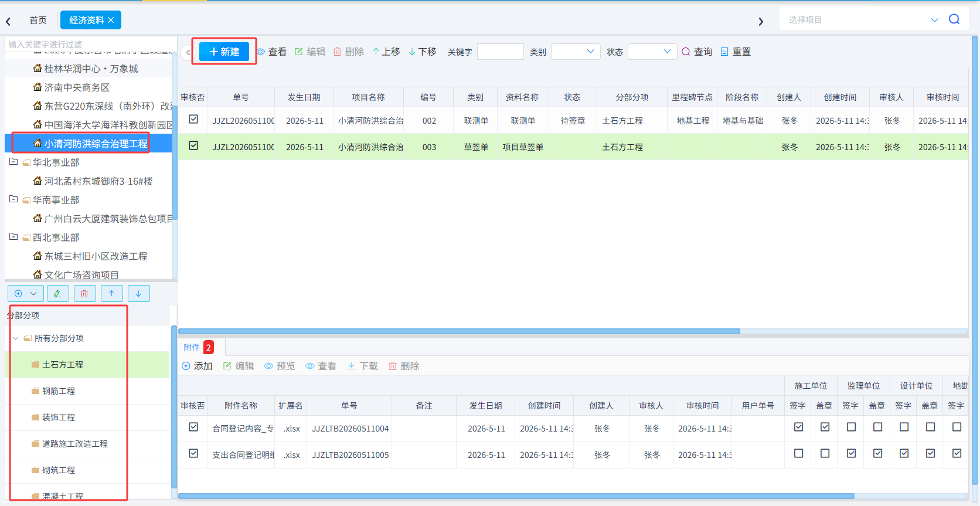The width and height of the screenshot is (980, 506).
Task: Close the 经济资料 tab
Action: pos(111,20)
